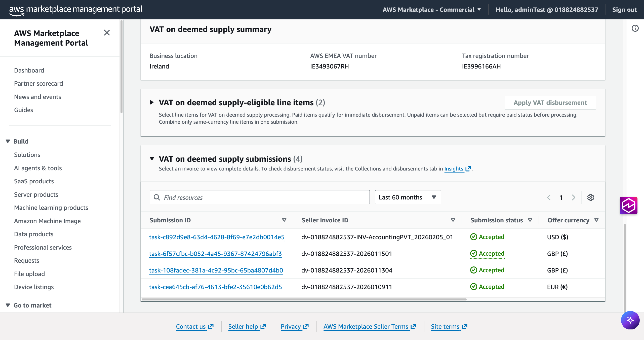Viewport: 644px width, 340px height.
Task: Click the search magnifier icon in Find resources
Action: coord(157,197)
